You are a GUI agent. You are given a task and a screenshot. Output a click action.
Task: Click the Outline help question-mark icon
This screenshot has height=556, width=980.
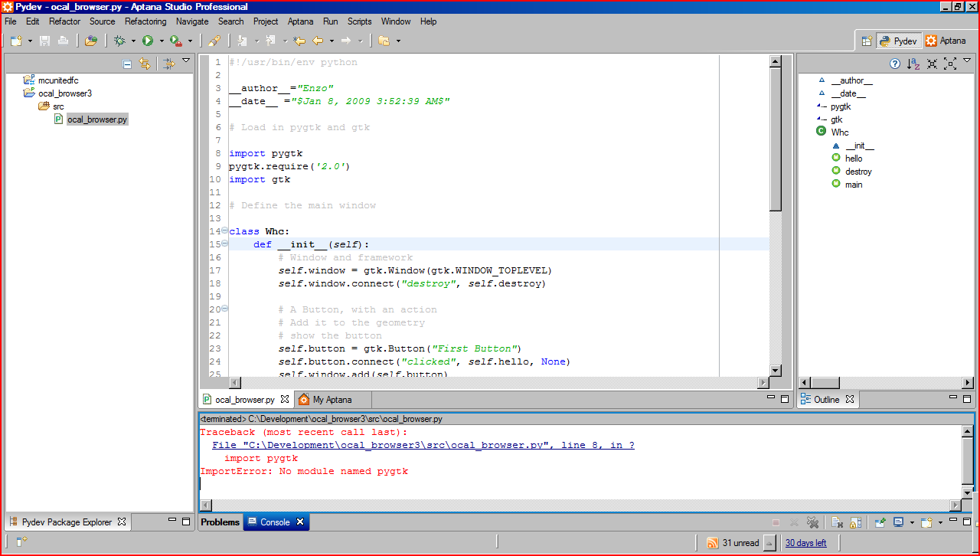(x=895, y=64)
